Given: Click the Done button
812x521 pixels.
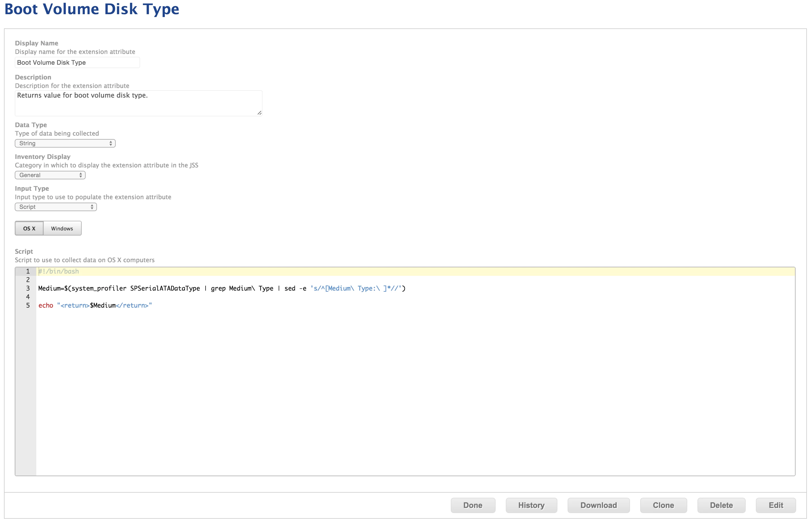Looking at the screenshot, I should pyautogui.click(x=473, y=505).
